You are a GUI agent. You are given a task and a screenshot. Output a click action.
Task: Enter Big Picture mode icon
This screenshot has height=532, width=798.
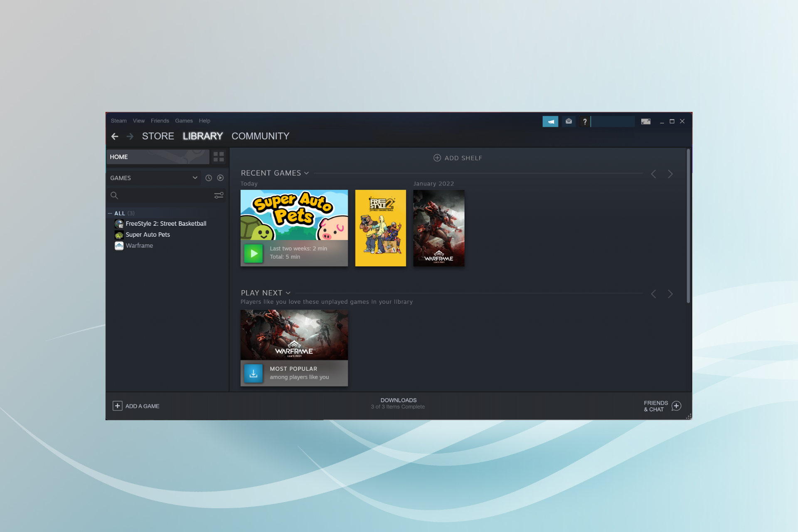point(645,121)
